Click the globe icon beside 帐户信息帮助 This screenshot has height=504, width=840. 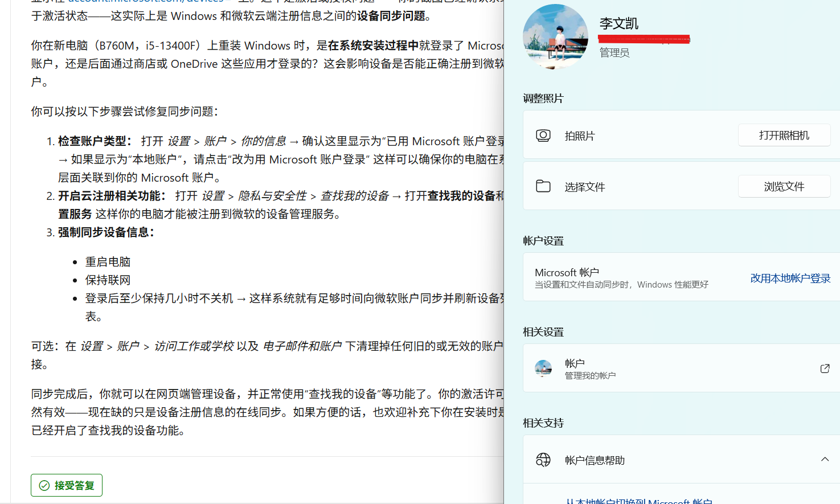click(x=543, y=460)
